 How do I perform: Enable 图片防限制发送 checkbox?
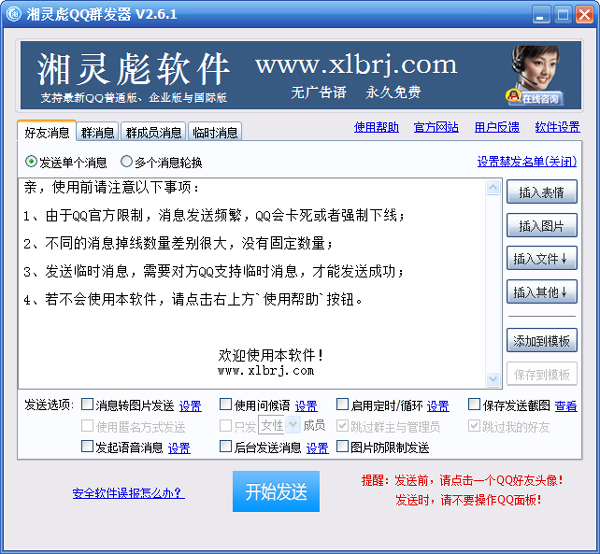[x=342, y=446]
